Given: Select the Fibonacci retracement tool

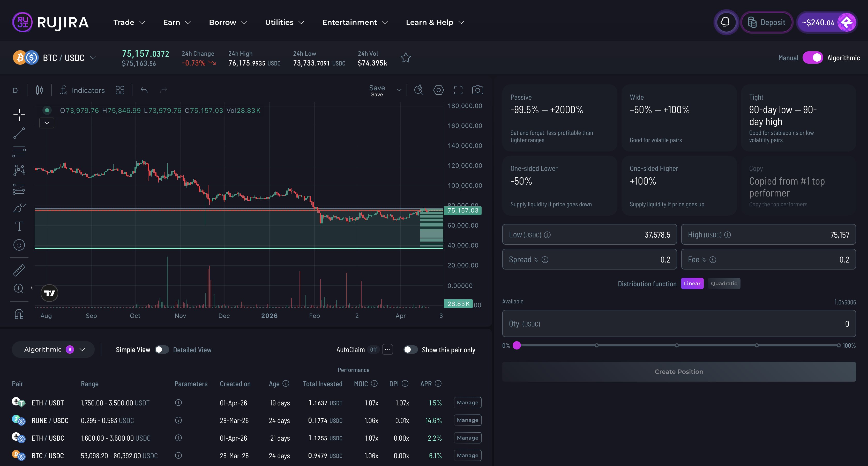Looking at the screenshot, I should click(19, 152).
